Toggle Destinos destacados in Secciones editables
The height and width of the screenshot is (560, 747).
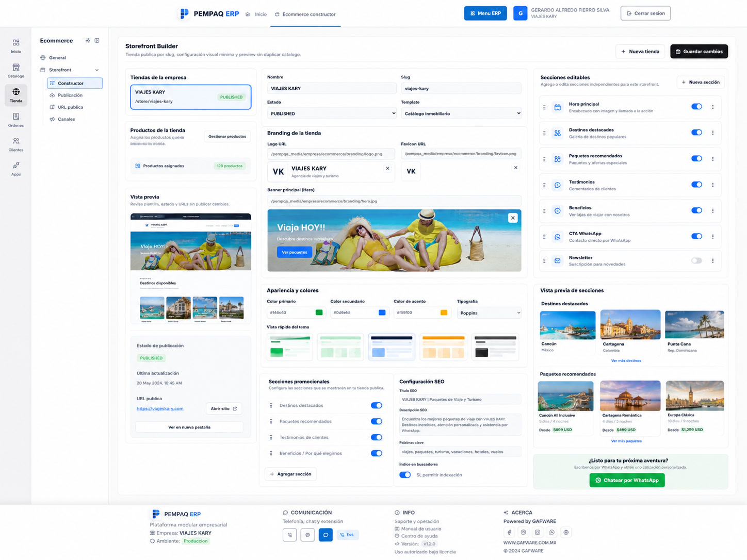tap(696, 133)
